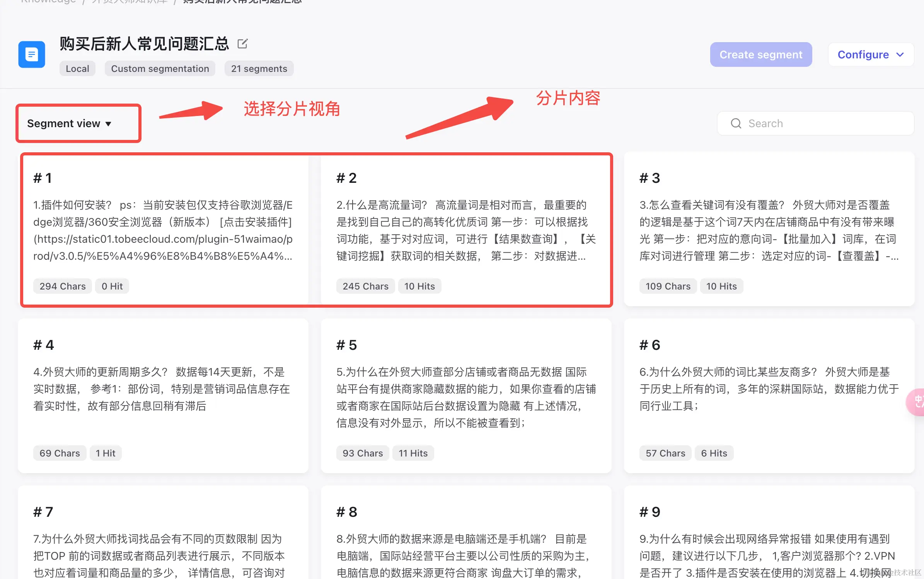Click the 294 Chars badge on segment #1
Screen dimensions: 924x579
62,286
